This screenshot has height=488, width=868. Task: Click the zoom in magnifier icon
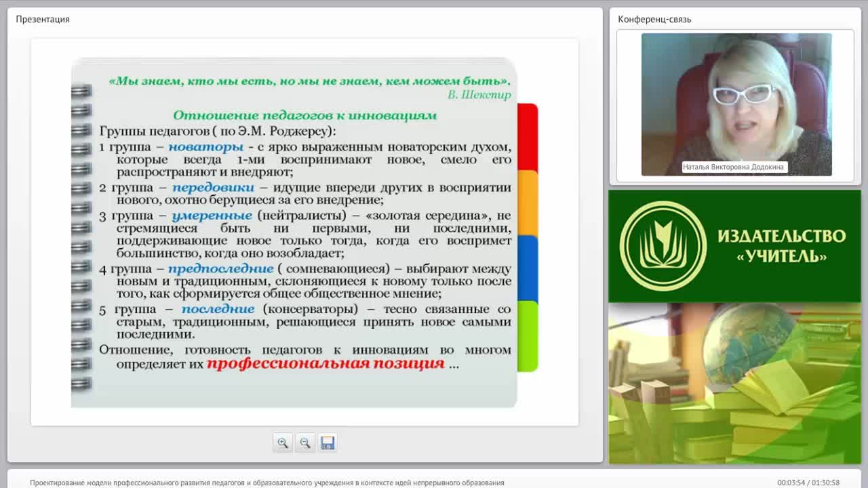[283, 443]
